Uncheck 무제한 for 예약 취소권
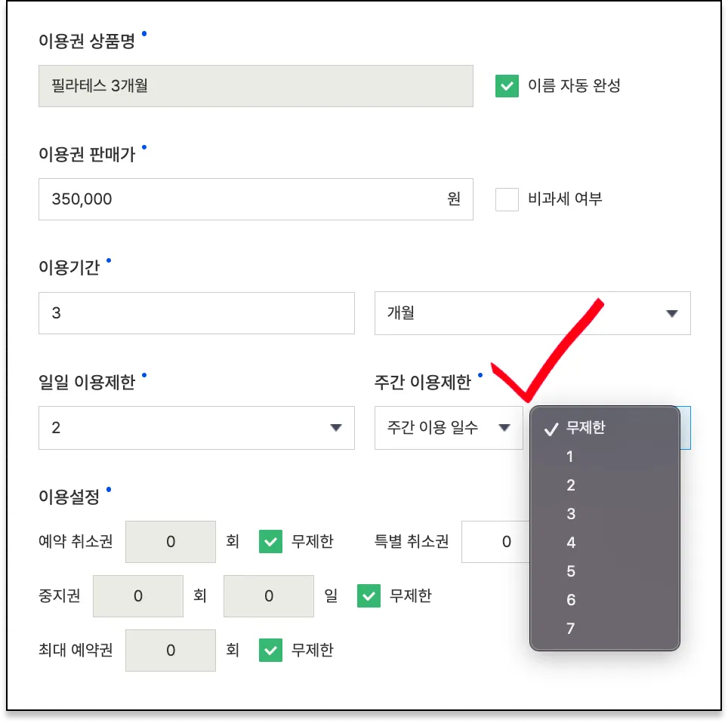Viewport: 728px width, 723px height. 270,541
